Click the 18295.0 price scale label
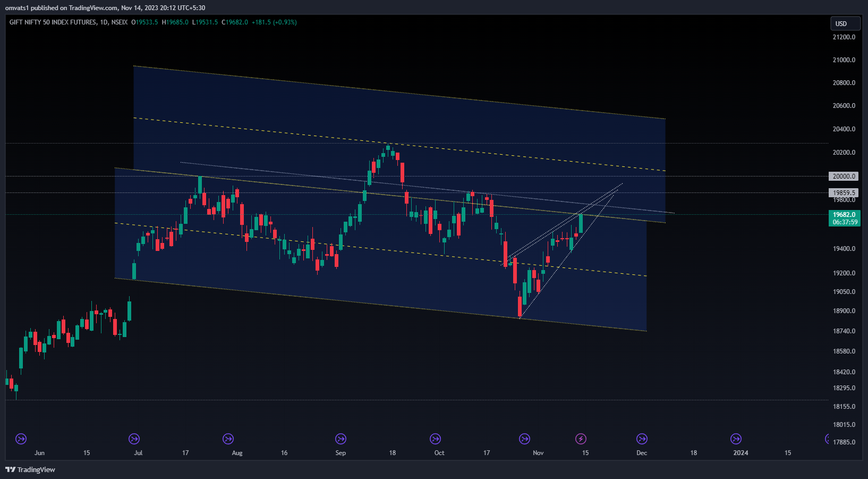868x479 pixels. tap(844, 388)
